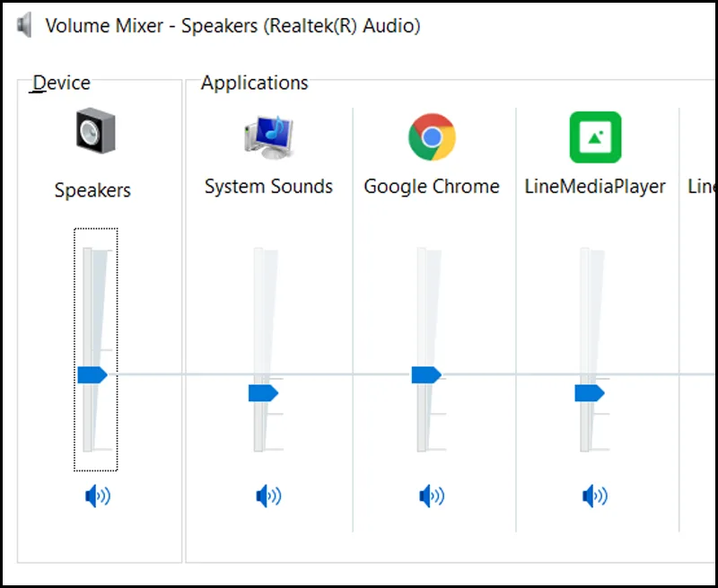Click the System Sounds icon

pos(268,136)
